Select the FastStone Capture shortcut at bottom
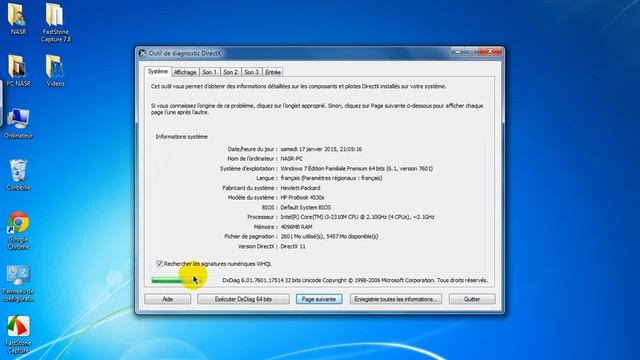 click(x=18, y=335)
